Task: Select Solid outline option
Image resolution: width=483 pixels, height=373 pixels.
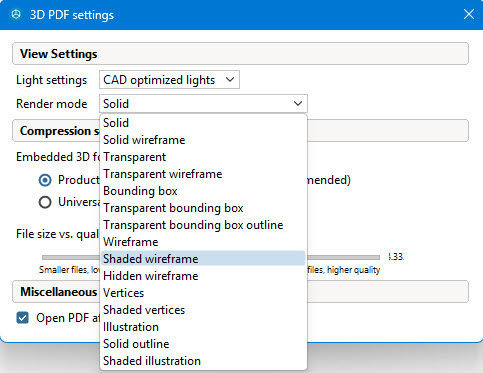Action: 203,344
